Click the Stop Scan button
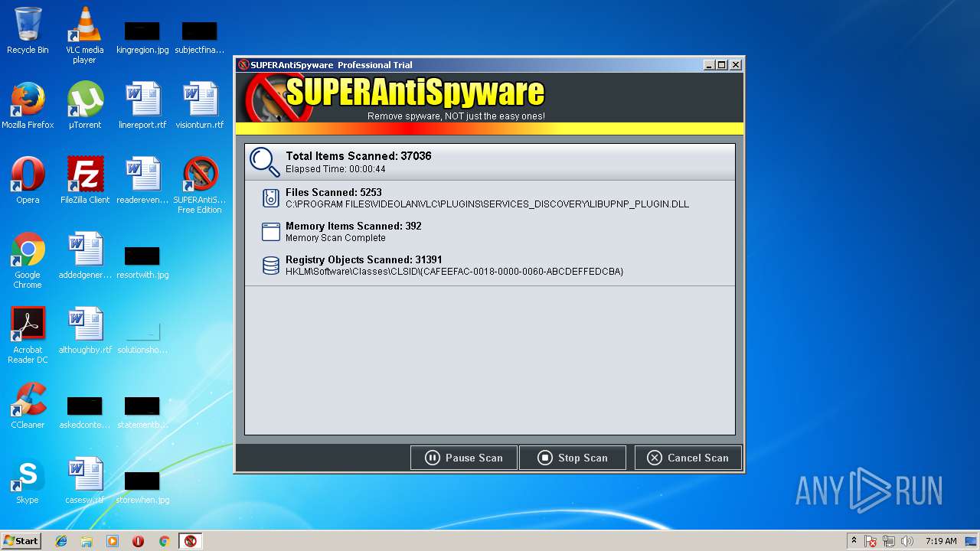 click(x=573, y=458)
